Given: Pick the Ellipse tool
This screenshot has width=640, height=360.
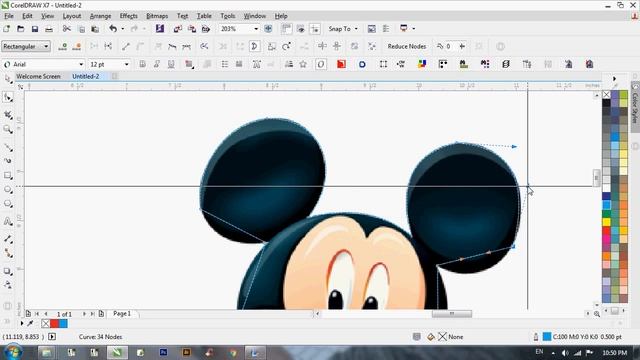Looking at the screenshot, I should [x=8, y=190].
